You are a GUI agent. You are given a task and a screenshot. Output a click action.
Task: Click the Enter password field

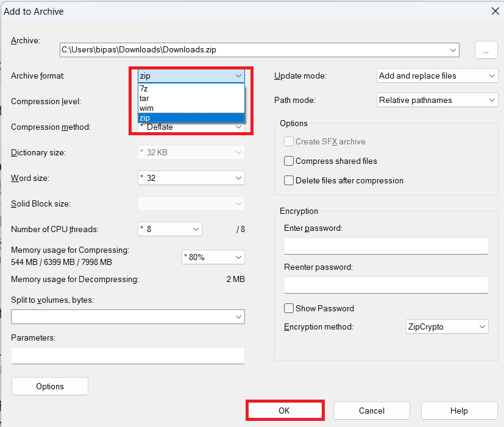pyautogui.click(x=386, y=246)
